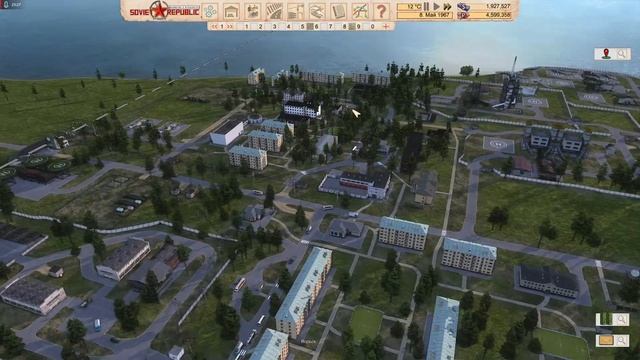
Task: Open the help question mark icon
Action: pyautogui.click(x=381, y=11)
